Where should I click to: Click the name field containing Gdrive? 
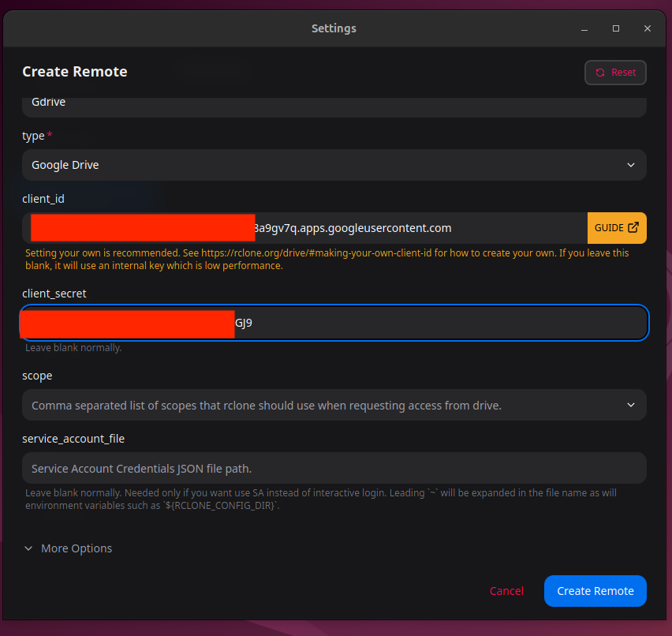[x=334, y=107]
